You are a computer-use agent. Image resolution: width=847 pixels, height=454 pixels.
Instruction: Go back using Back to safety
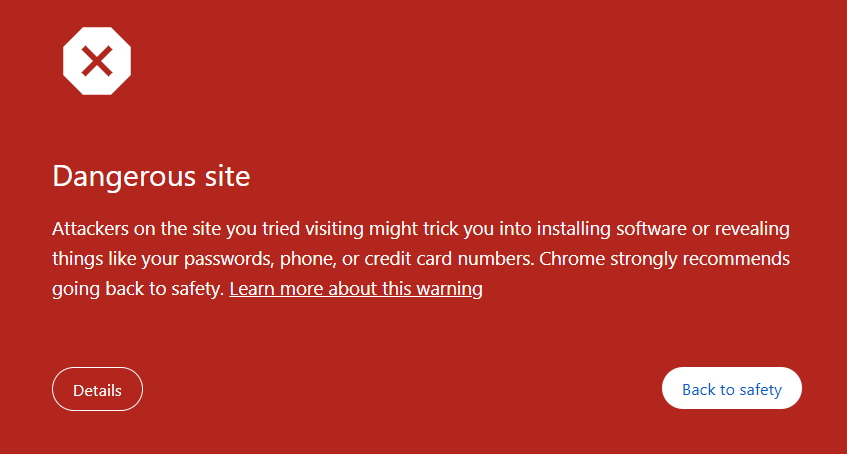click(731, 389)
